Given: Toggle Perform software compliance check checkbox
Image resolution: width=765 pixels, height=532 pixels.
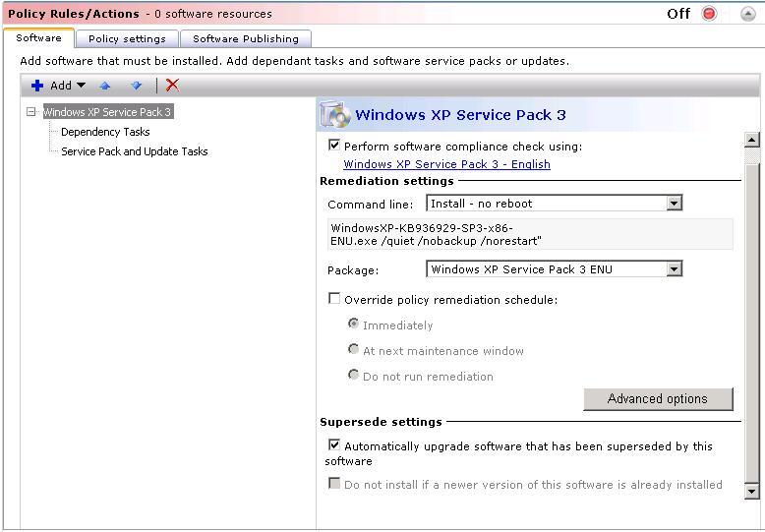Looking at the screenshot, I should pos(334,146).
